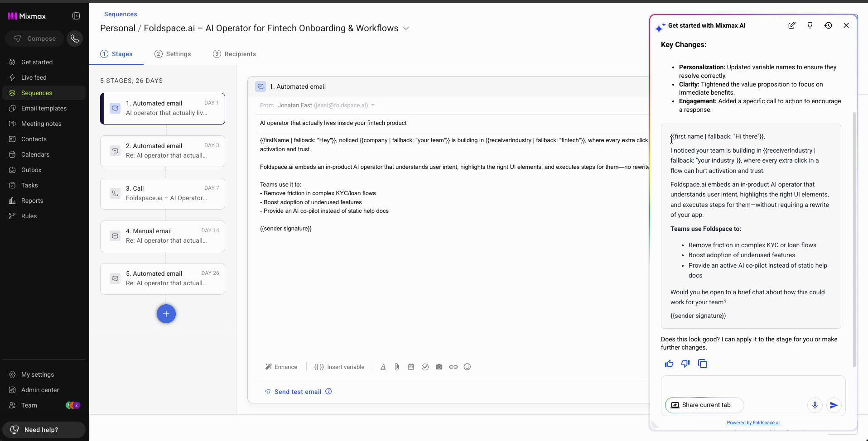The width and height of the screenshot is (868, 441).
Task: Insert calendar availability icon
Action: tap(411, 367)
